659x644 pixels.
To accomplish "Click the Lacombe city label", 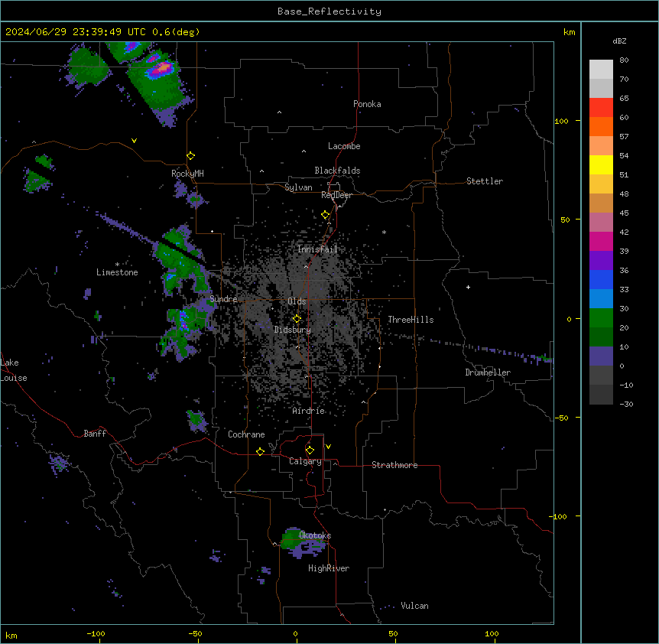I will click(344, 146).
